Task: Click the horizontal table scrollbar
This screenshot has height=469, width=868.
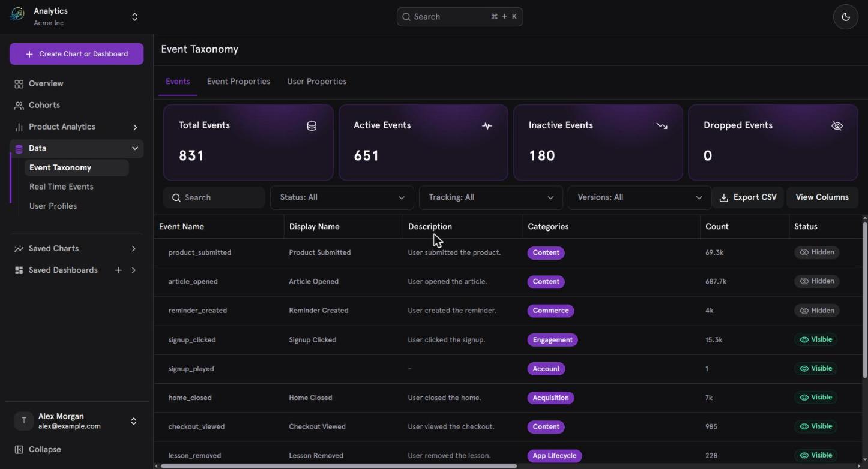Action: pos(339,466)
